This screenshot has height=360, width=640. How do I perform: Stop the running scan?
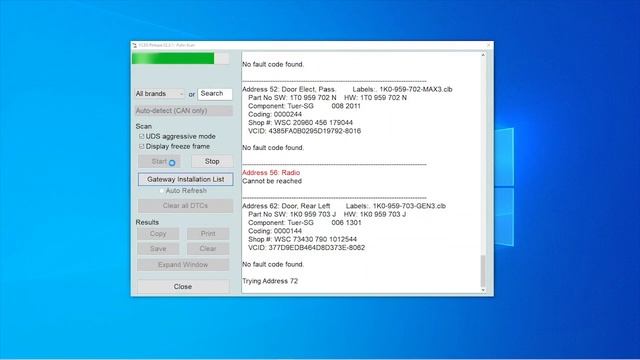pos(212,161)
